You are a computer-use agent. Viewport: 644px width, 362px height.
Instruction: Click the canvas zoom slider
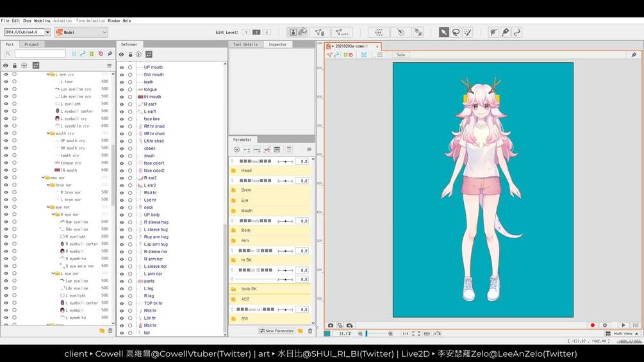pyautogui.click(x=376, y=334)
